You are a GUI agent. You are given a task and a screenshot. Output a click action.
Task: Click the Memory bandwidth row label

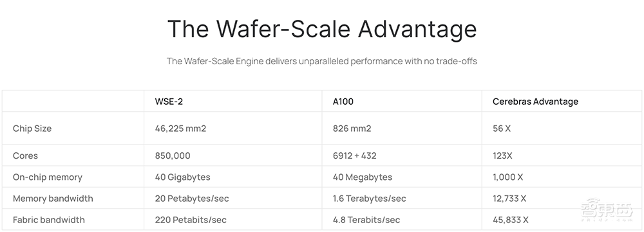click(x=53, y=199)
